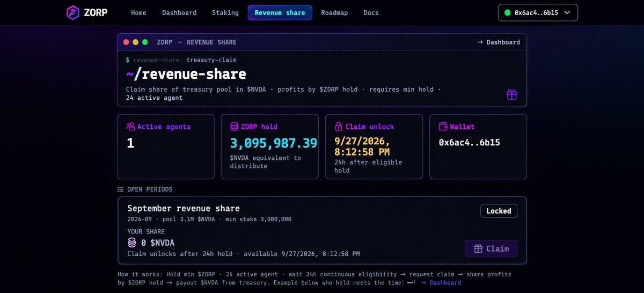Click the '24h after eligible hold' caption

[368, 166]
